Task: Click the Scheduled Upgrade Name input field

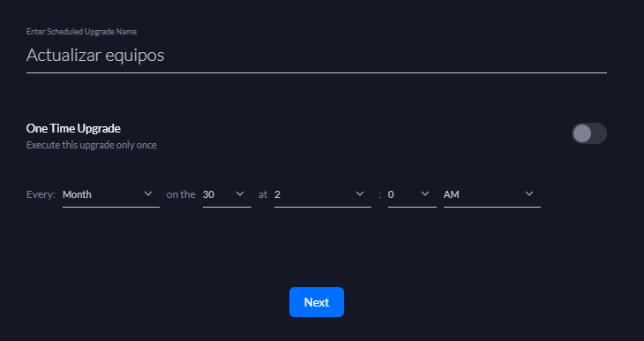Action: point(316,55)
